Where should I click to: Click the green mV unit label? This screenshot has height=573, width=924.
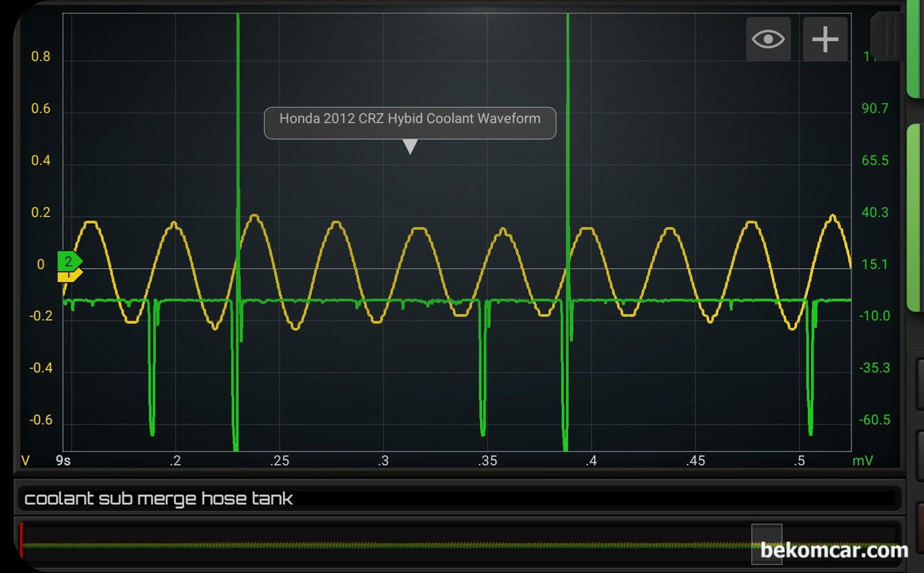pos(862,461)
